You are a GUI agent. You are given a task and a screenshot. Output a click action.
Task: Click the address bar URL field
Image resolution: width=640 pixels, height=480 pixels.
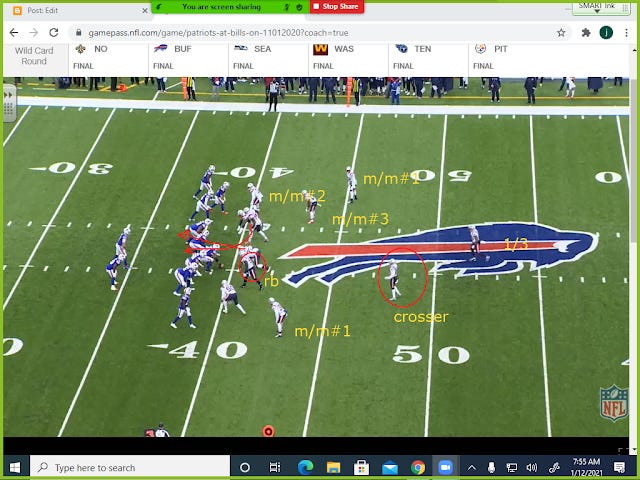point(318,33)
